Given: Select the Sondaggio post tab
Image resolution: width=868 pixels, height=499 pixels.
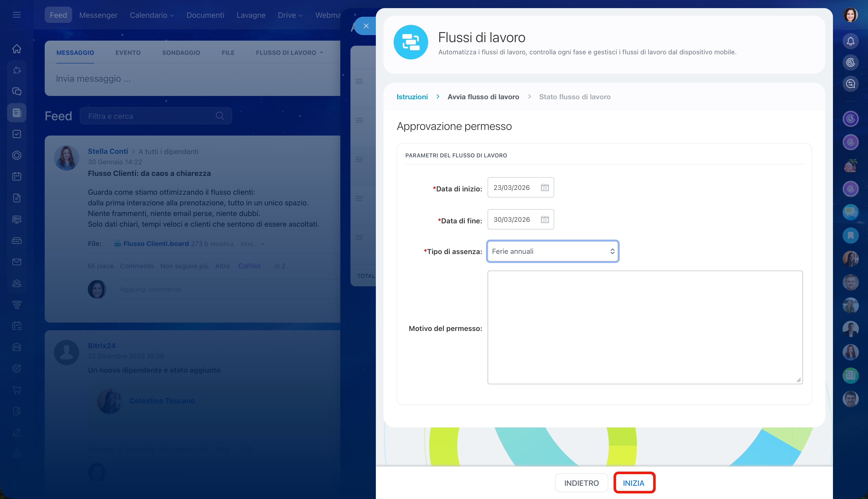Looking at the screenshot, I should point(181,53).
